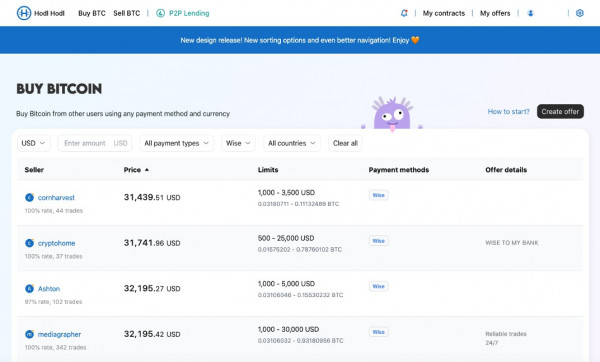This screenshot has height=362, width=600.
Task: Click the Hodl Hodl logo icon
Action: (24, 13)
